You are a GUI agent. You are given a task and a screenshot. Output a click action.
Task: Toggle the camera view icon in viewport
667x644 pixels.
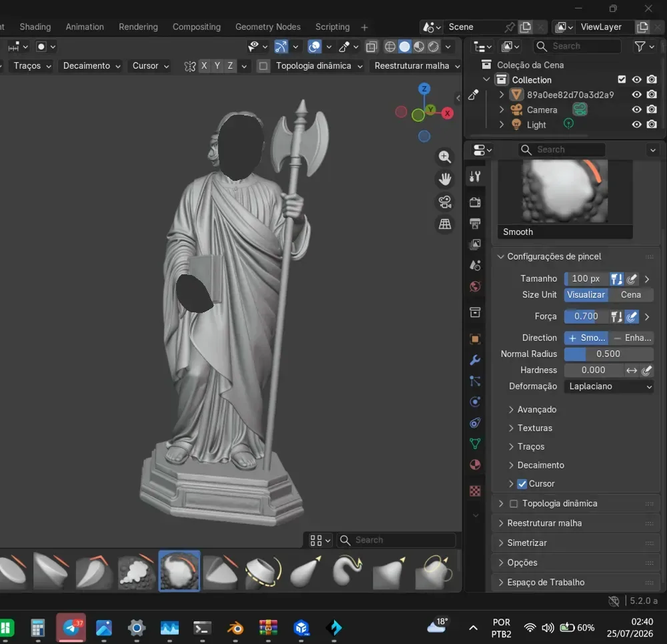[444, 202]
